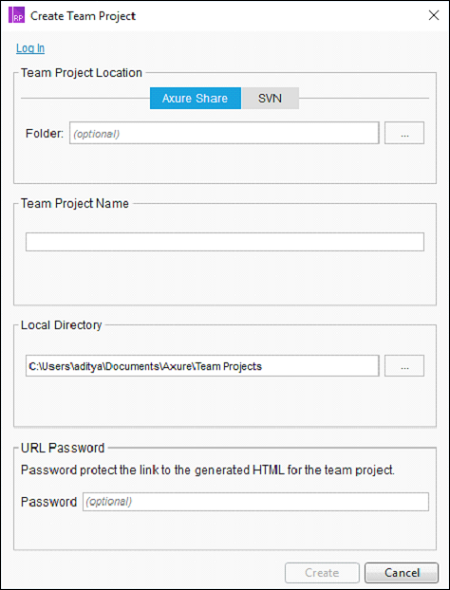Viewport: 450px width, 590px height.
Task: Focus the optional Folder input field
Action: (x=224, y=133)
